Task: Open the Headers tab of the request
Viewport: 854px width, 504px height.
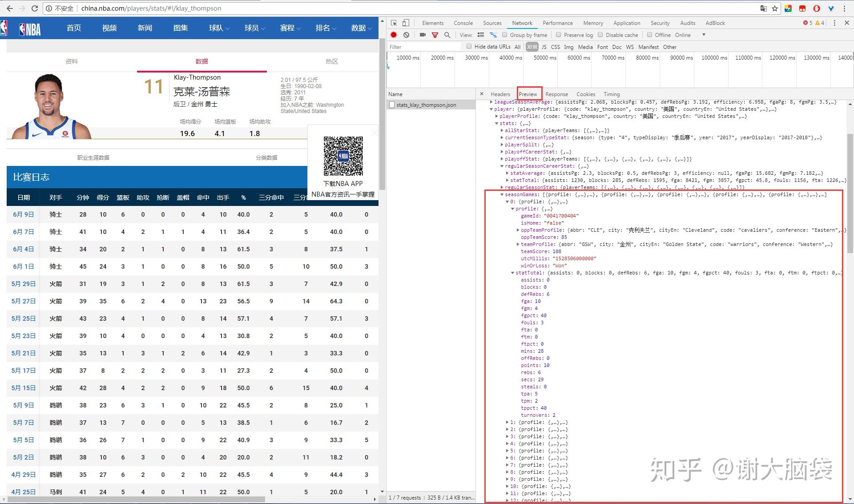Action: point(500,94)
